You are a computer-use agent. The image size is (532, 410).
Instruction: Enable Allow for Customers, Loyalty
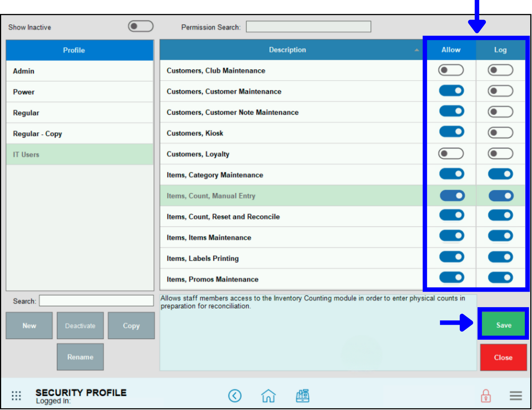click(x=451, y=154)
